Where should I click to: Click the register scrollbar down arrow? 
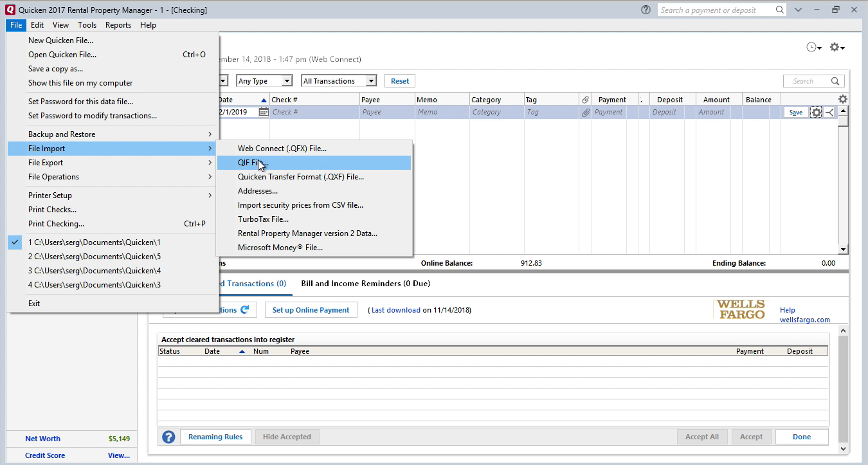(843, 249)
